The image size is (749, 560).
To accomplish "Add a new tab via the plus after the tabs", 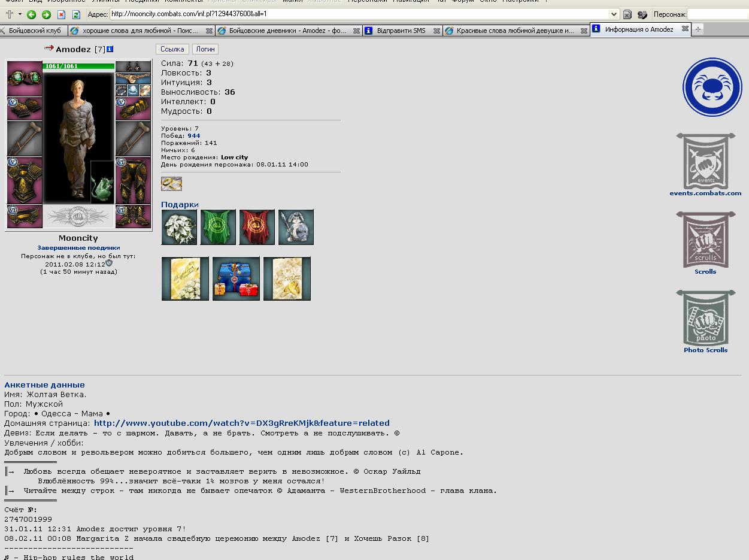I will tap(698, 29).
